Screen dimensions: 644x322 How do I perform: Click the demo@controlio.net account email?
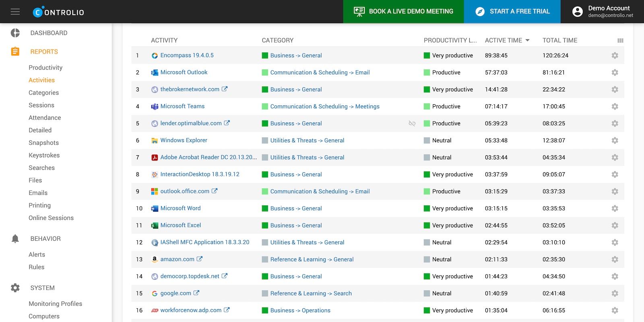(610, 16)
